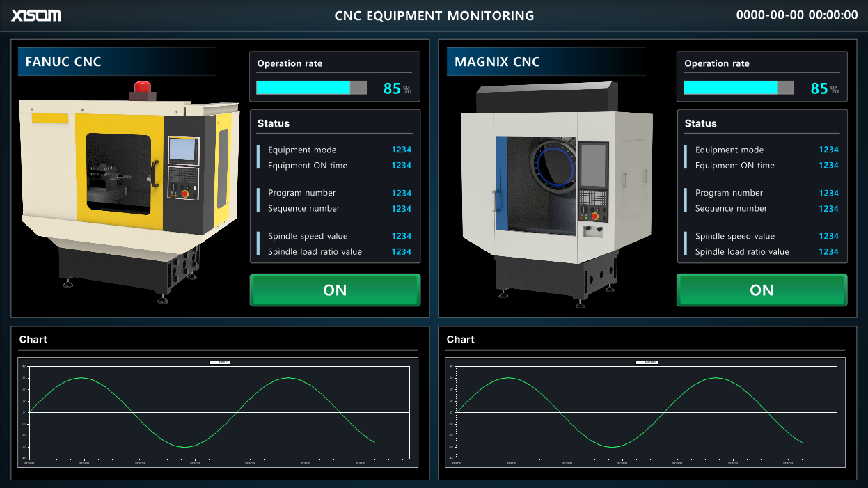The image size is (868, 488).
Task: Select the FANUC CNC panel title
Action: point(63,62)
